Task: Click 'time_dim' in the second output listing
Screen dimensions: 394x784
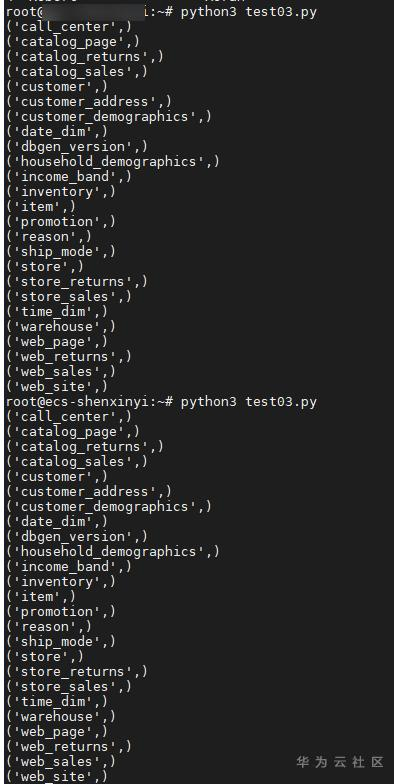Action: 56,702
